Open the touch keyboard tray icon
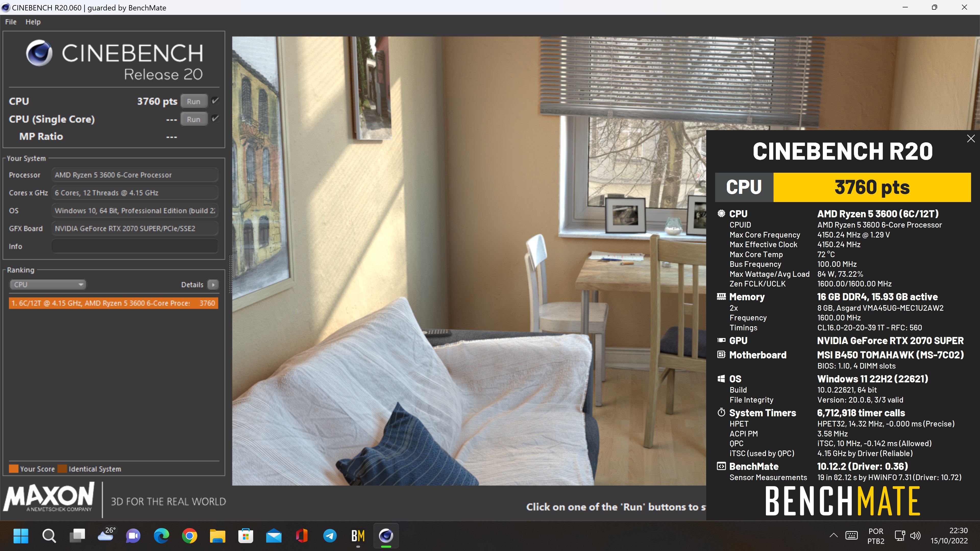The height and width of the screenshot is (551, 980). coord(851,536)
